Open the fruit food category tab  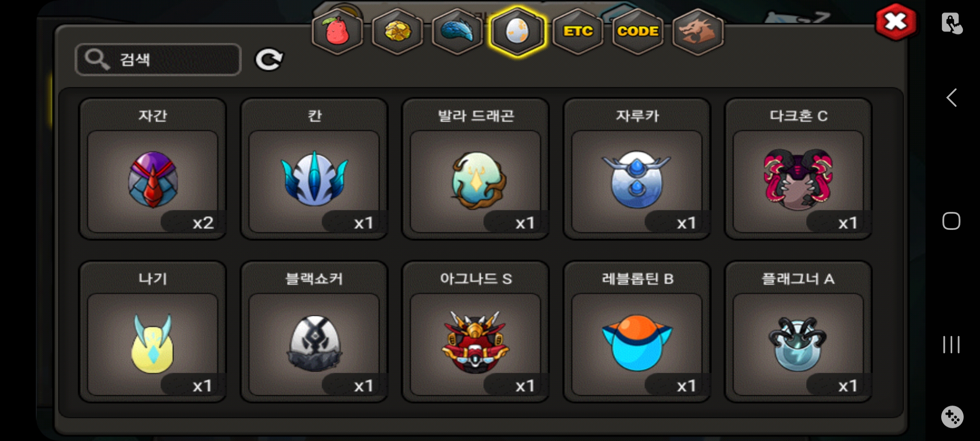pos(337,31)
